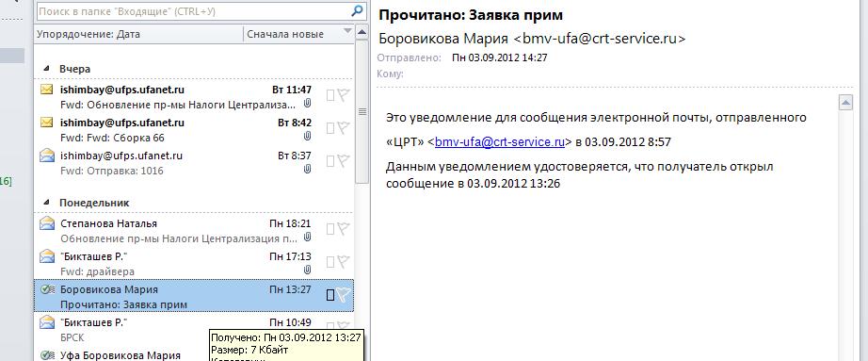The image size is (868, 361).
Task: Click unread envelope icon of Вт 11:47 message
Action: pyautogui.click(x=47, y=90)
